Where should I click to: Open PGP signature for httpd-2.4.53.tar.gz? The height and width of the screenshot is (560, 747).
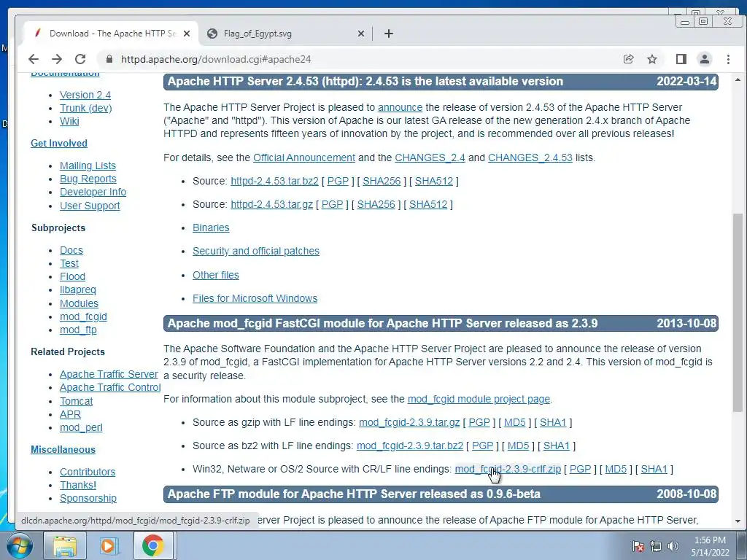pyautogui.click(x=332, y=204)
